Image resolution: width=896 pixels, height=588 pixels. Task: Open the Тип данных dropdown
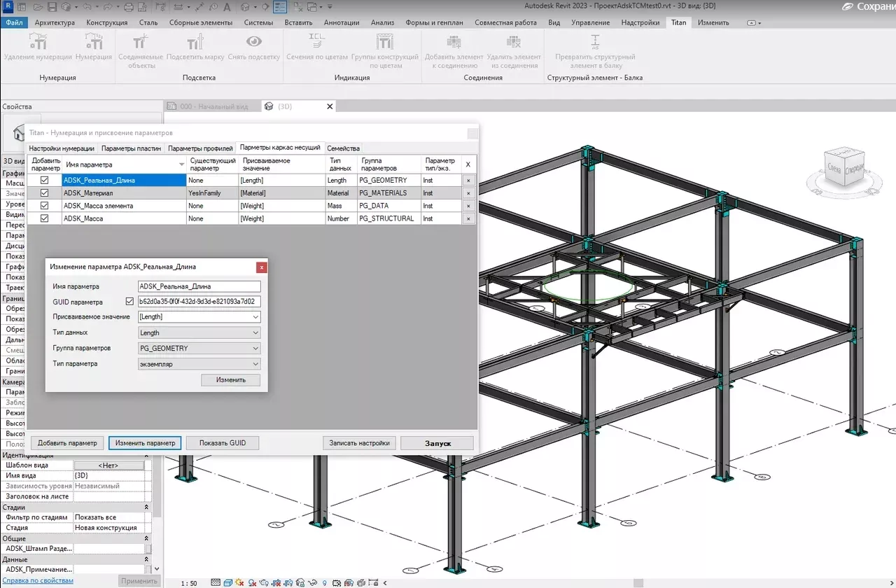[255, 332]
